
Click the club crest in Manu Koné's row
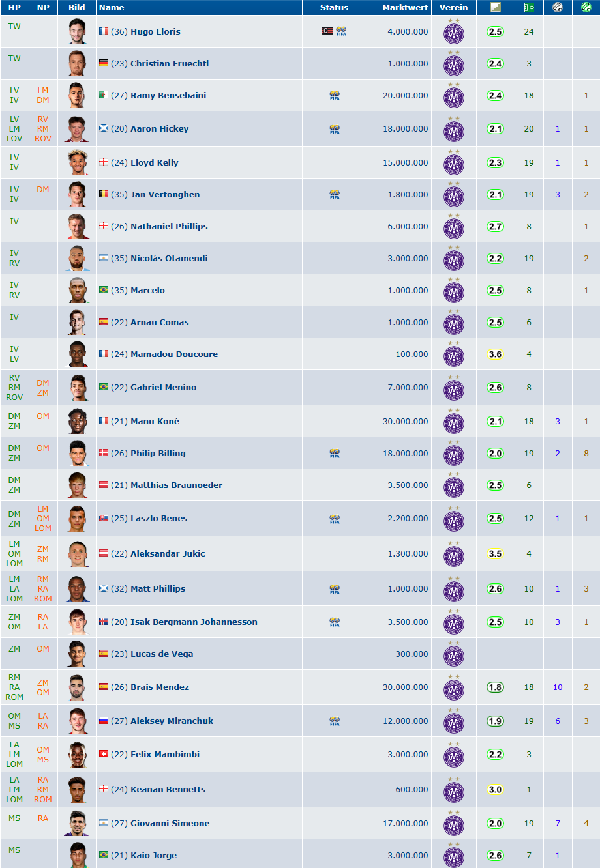coord(454,422)
